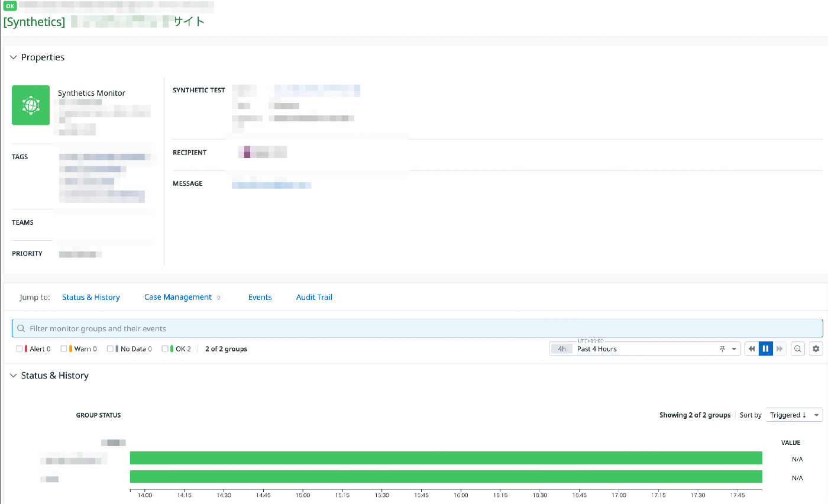
Task: Enable the OK 2 checkbox filter
Action: (165, 349)
